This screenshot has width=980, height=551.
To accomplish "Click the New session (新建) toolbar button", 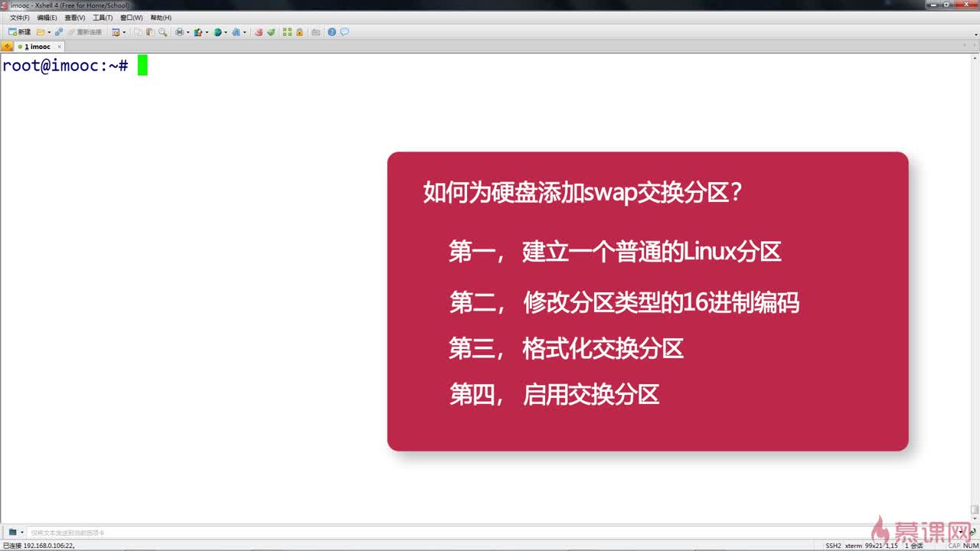I will tap(19, 32).
